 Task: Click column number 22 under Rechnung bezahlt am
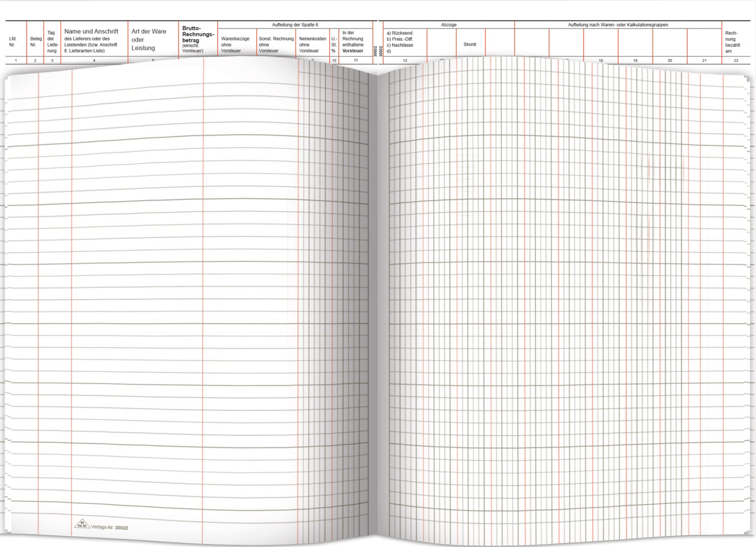click(x=736, y=60)
